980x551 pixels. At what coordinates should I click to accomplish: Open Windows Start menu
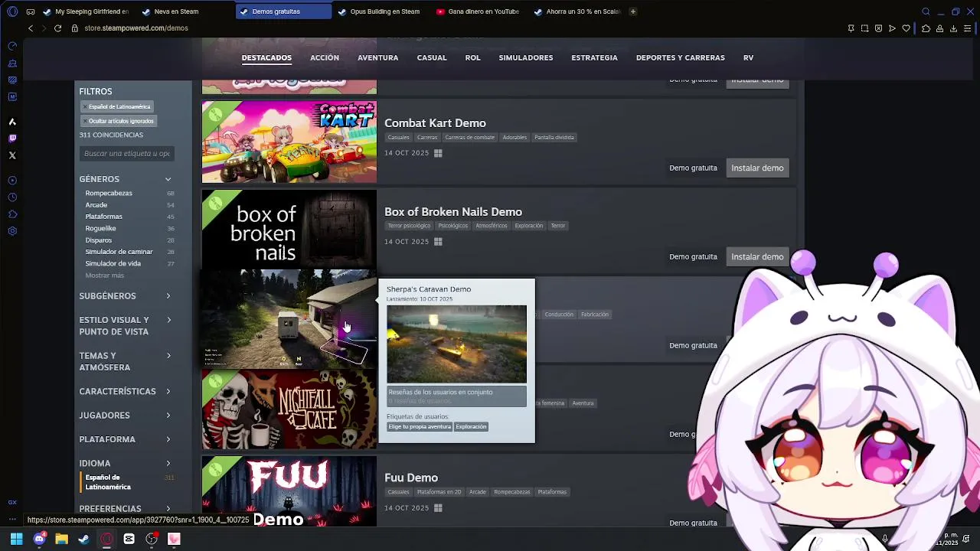[16, 539]
